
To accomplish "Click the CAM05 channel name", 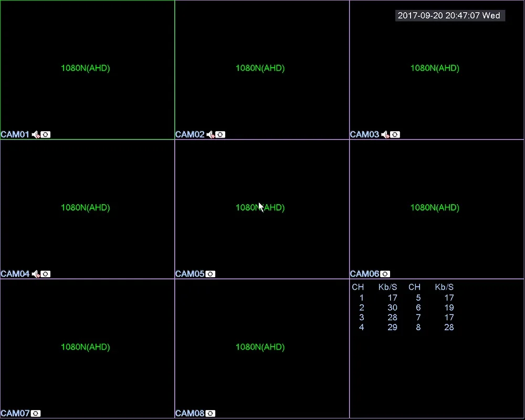I will point(190,274).
